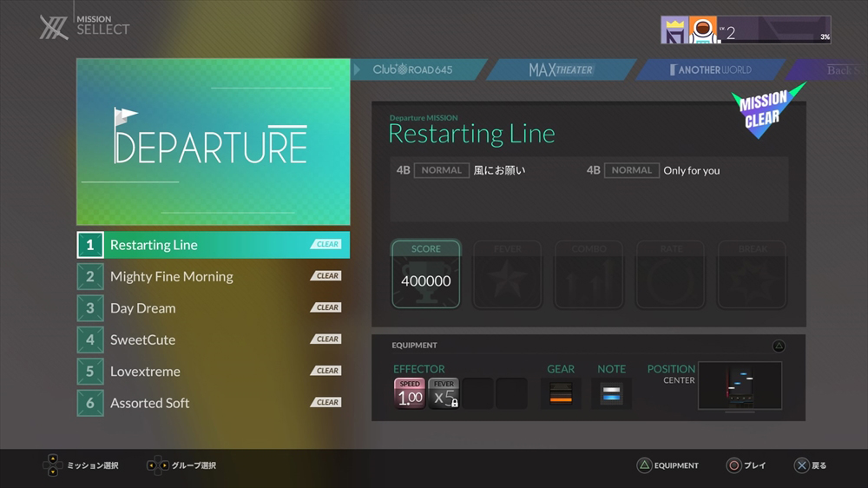Select the SCORE trophy mission goal icon
Image resolution: width=868 pixels, height=488 pixels.
[425, 274]
